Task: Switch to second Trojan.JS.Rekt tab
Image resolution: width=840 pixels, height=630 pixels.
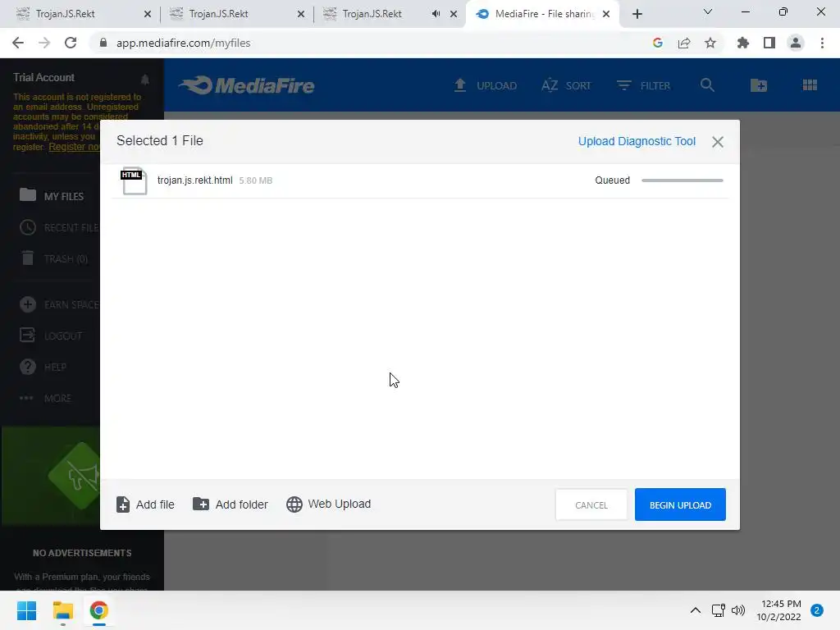Action: [235, 14]
